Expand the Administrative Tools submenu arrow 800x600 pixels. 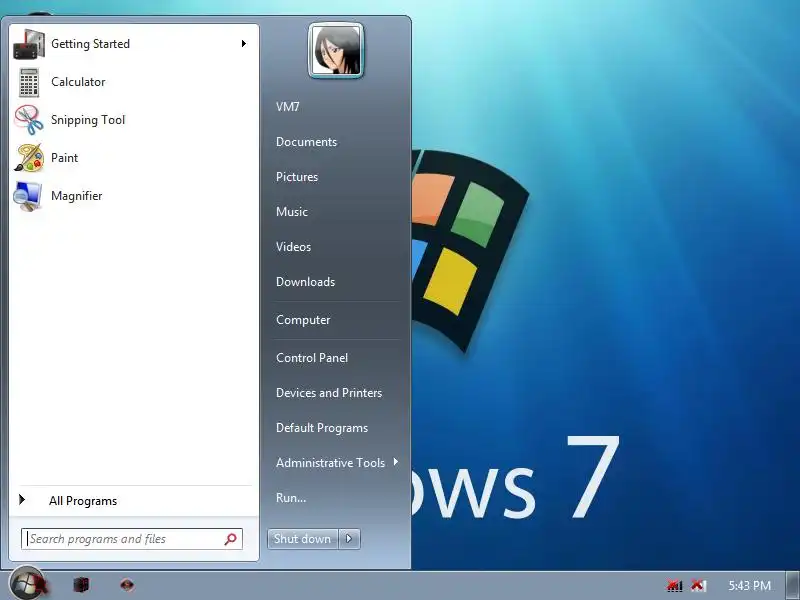pyautogui.click(x=396, y=462)
